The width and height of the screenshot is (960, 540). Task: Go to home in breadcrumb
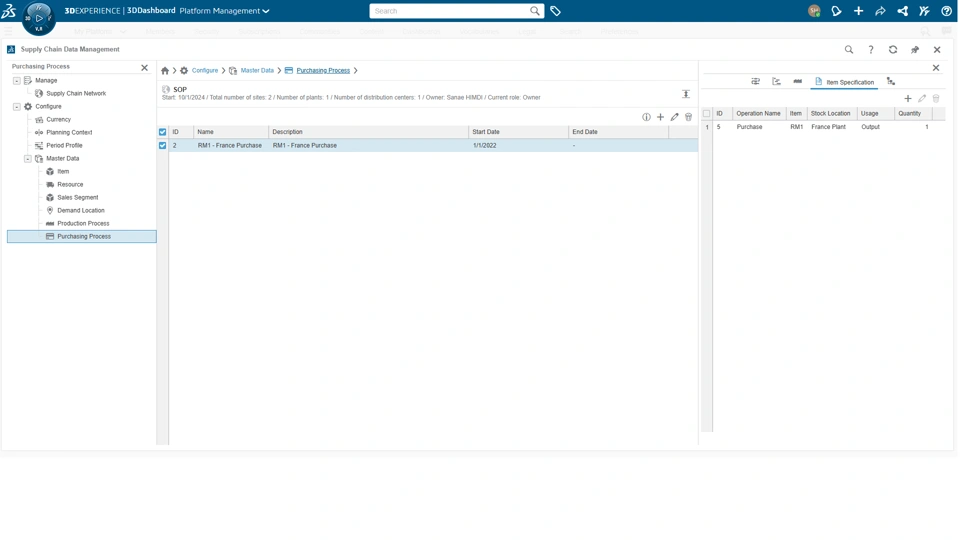(x=165, y=70)
